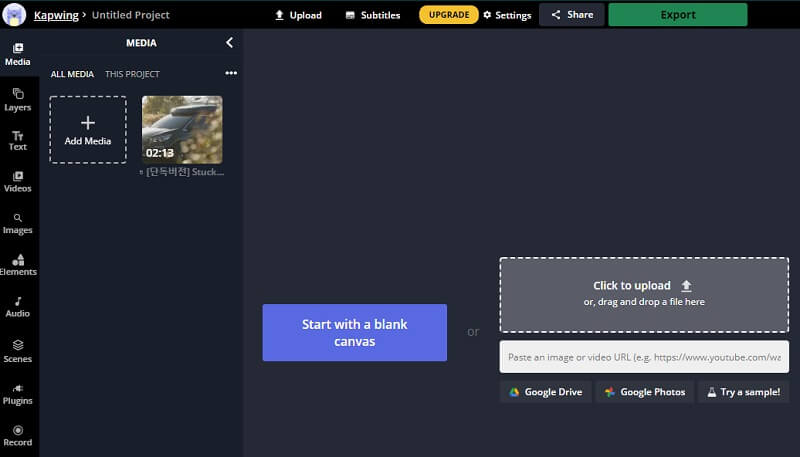Open the Plugins panel
This screenshot has width=800, height=457.
pos(18,393)
